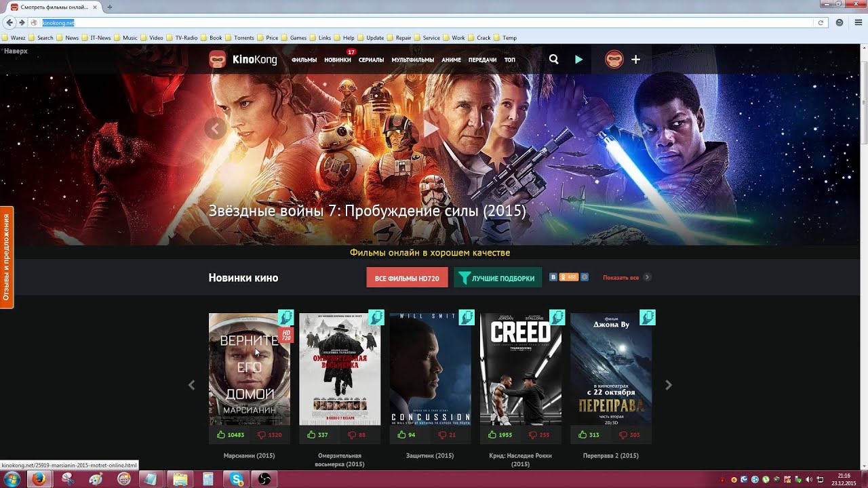Reload the page with refresh icon
Image resolution: width=868 pixels, height=488 pixels.
pyautogui.click(x=821, y=22)
